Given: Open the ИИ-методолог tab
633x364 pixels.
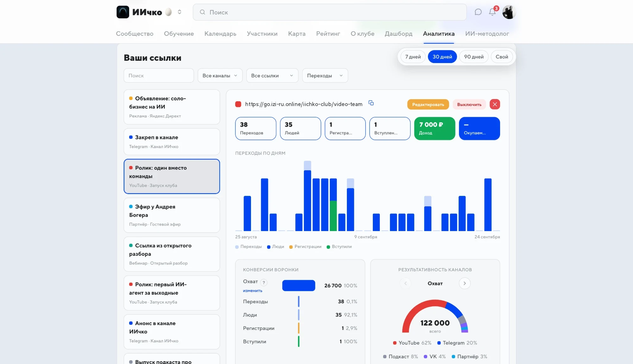Looking at the screenshot, I should pyautogui.click(x=487, y=34).
